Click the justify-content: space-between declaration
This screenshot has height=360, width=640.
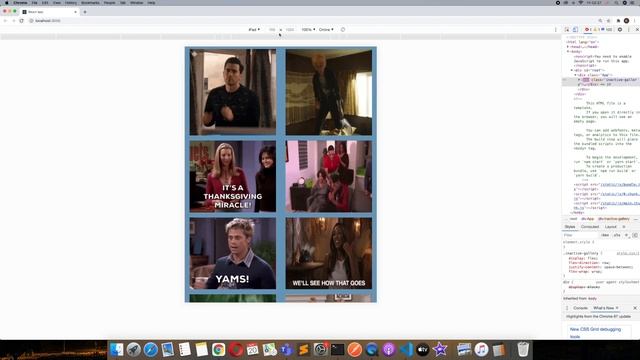(x=600, y=267)
